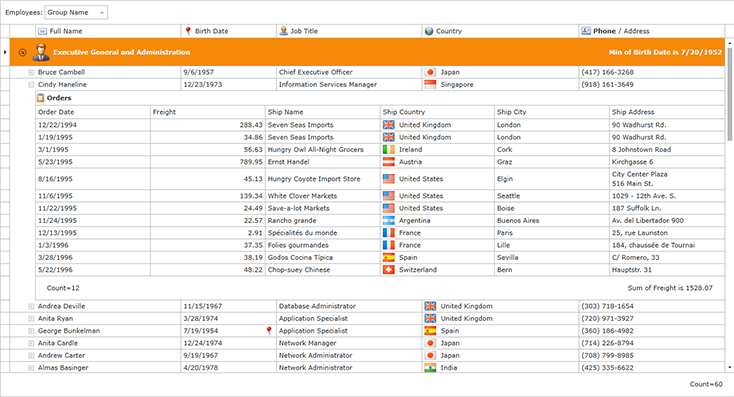Click the Switzerland flag icon
Viewport: 734px width, 397px height.
click(x=389, y=270)
